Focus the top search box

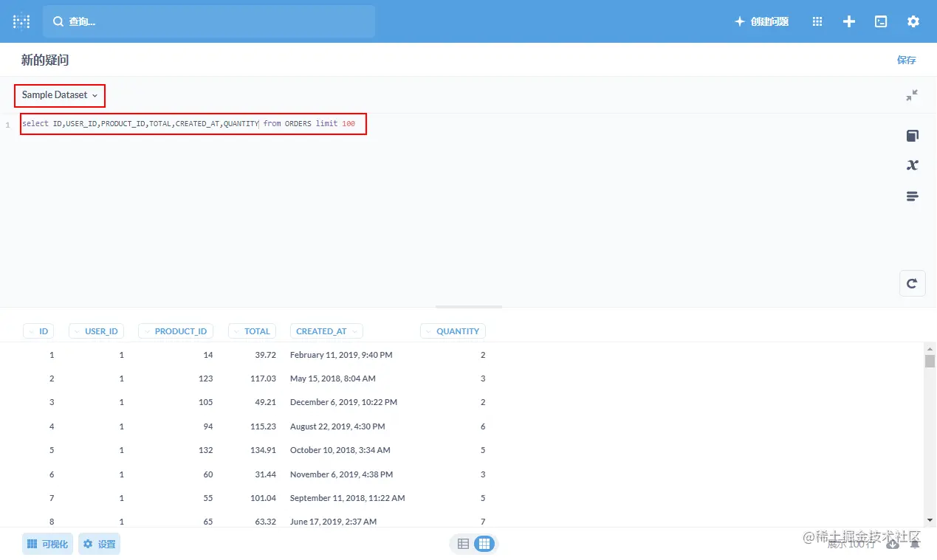pos(209,21)
